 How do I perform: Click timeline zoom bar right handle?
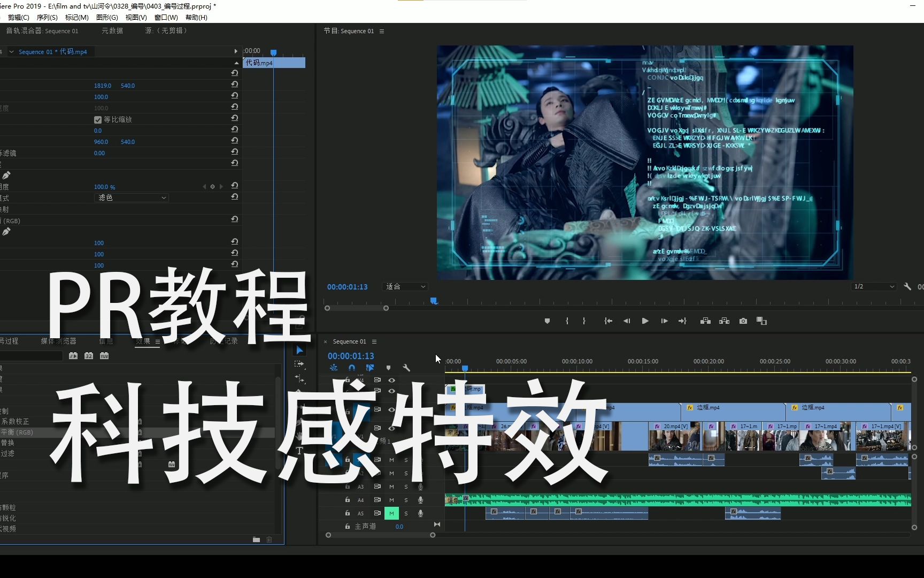coord(433,535)
